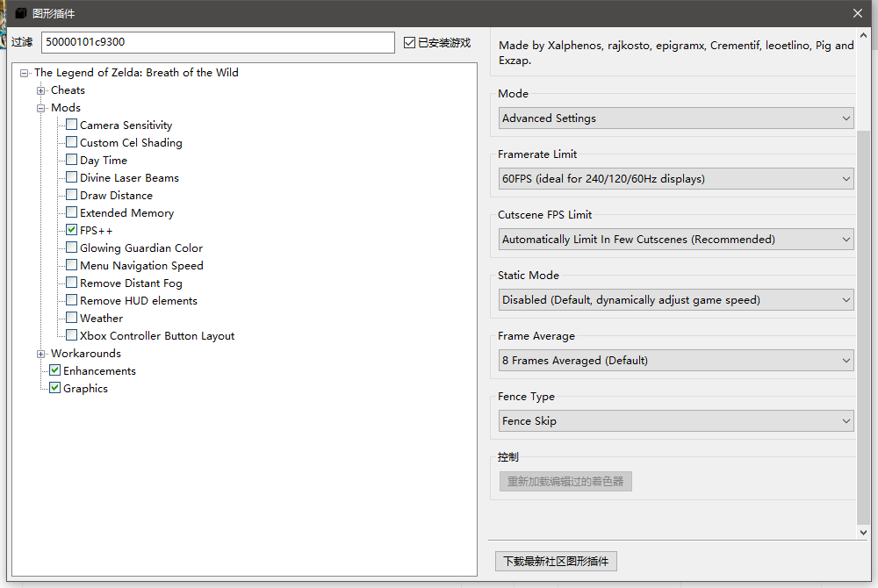The image size is (878, 588).
Task: Uncheck the FPS++ mod checkbox
Action: 72,230
